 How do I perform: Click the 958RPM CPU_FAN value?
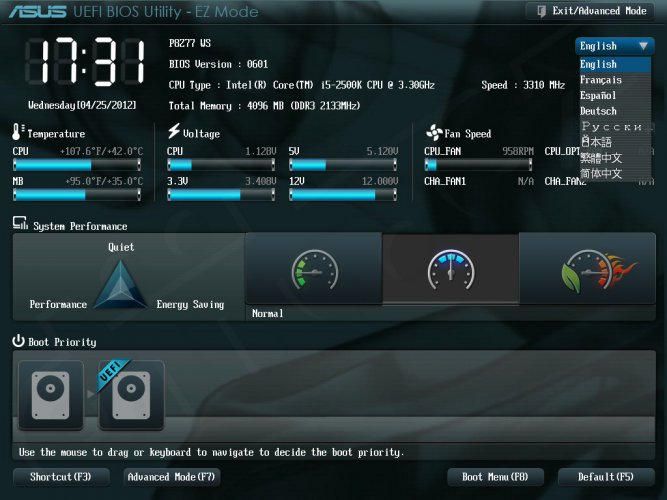tap(518, 151)
